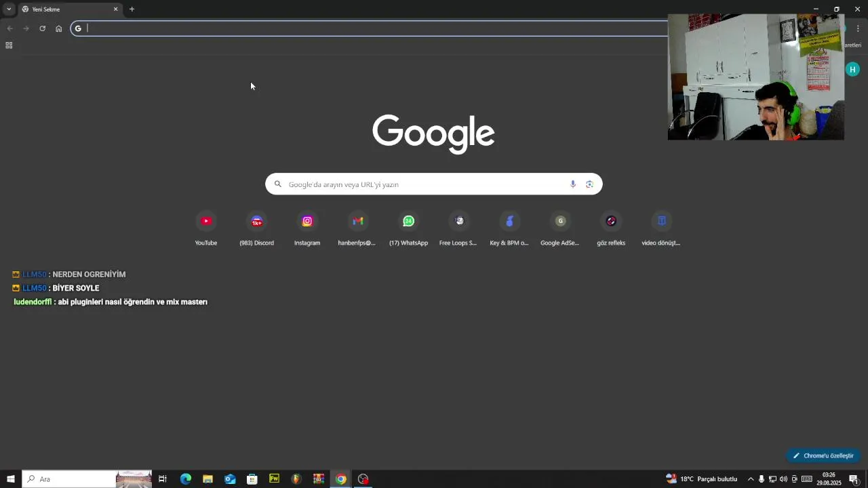Screen dimensions: 868x488
Task: Open FL Studio from the taskbar
Action: [x=296, y=479]
